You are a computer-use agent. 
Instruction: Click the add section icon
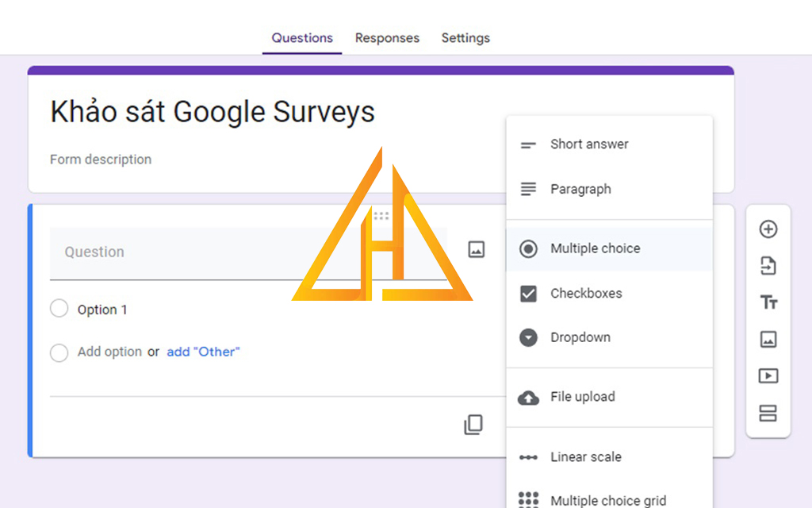pos(768,412)
